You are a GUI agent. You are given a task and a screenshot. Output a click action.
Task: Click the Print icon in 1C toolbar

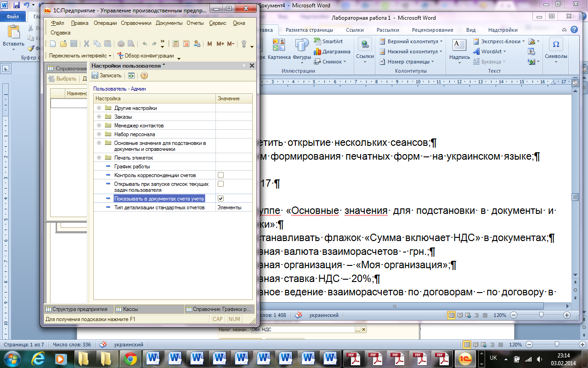[121, 44]
